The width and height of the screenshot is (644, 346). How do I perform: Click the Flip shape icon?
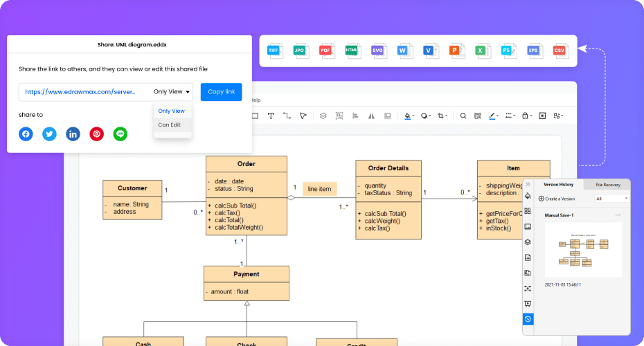[x=371, y=116]
